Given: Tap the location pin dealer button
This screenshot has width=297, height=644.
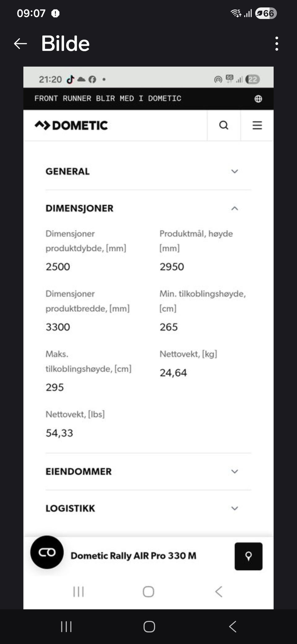Looking at the screenshot, I should [x=248, y=556].
